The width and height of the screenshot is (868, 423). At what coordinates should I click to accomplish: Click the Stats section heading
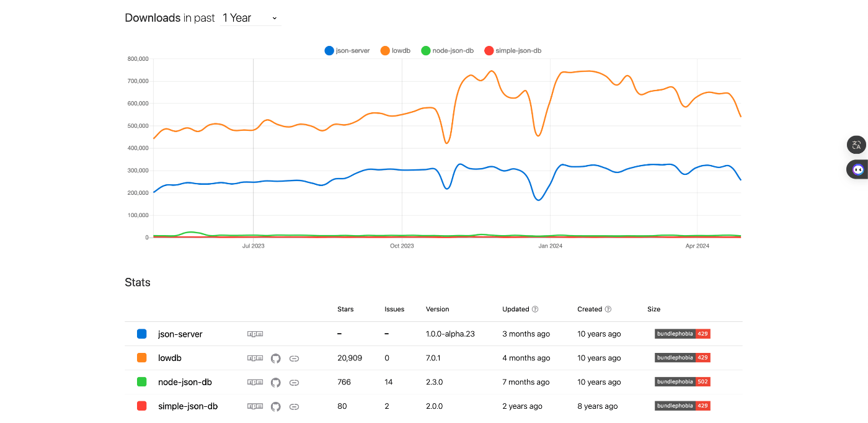(x=138, y=282)
